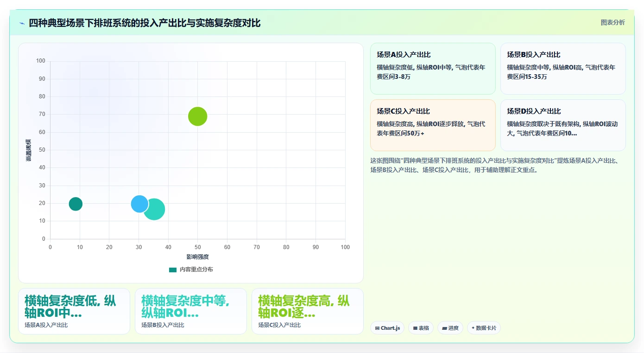The height and width of the screenshot is (353, 644).
Task: Click the 年费区间50万+ text in 场景C card
Action: coord(431,128)
